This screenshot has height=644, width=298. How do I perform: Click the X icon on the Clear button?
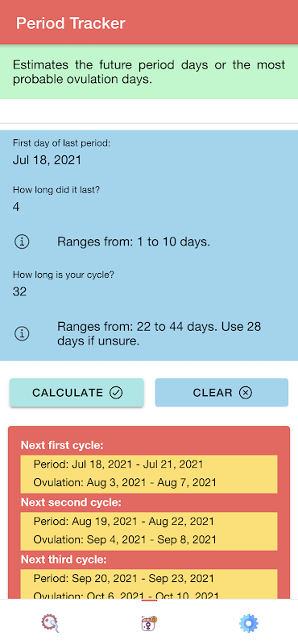pyautogui.click(x=246, y=393)
